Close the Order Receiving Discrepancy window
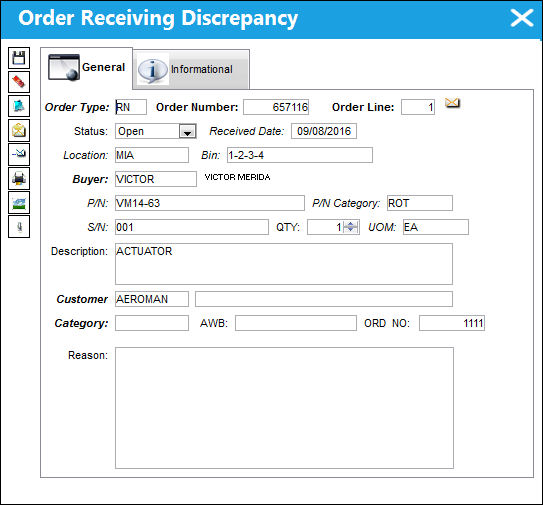The height and width of the screenshot is (505, 543). coord(522,18)
